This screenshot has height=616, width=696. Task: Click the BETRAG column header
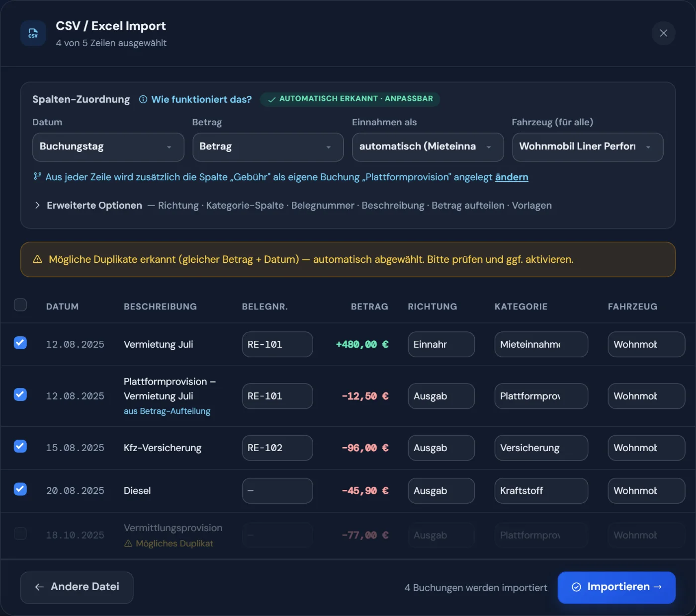[369, 307]
